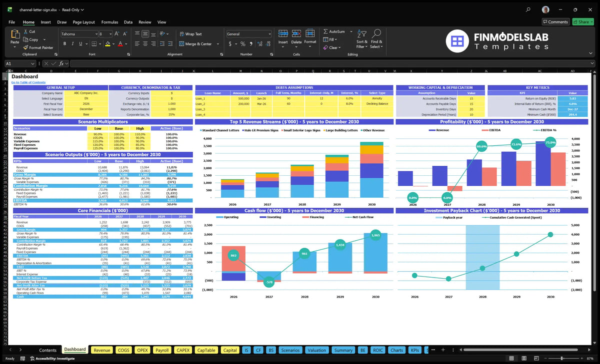Switch to the CapTable sheet tab
Viewport: 600px width, 364px height.
(x=206, y=350)
